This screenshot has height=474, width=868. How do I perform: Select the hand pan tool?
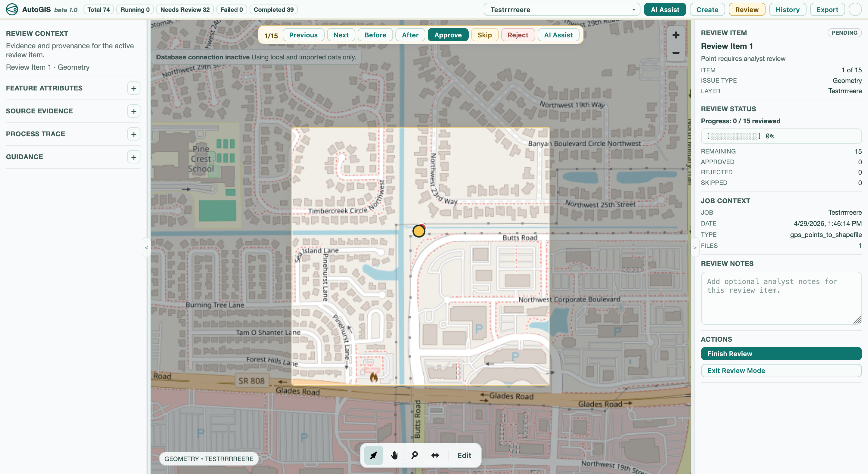point(394,456)
